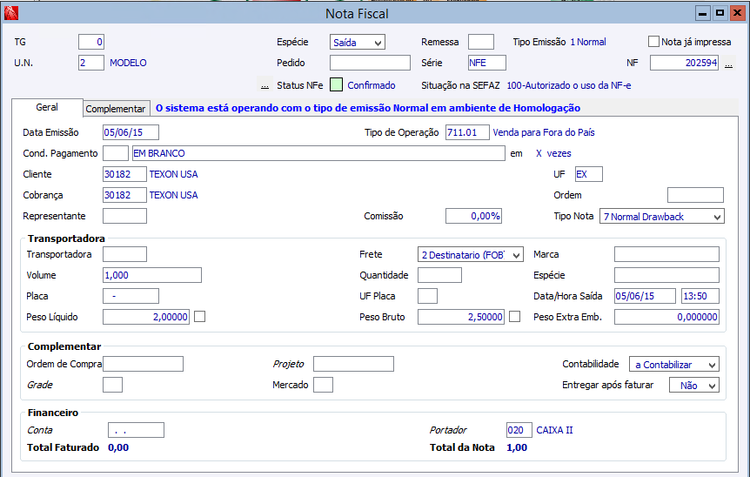Click the X vezes link

pyautogui.click(x=553, y=153)
